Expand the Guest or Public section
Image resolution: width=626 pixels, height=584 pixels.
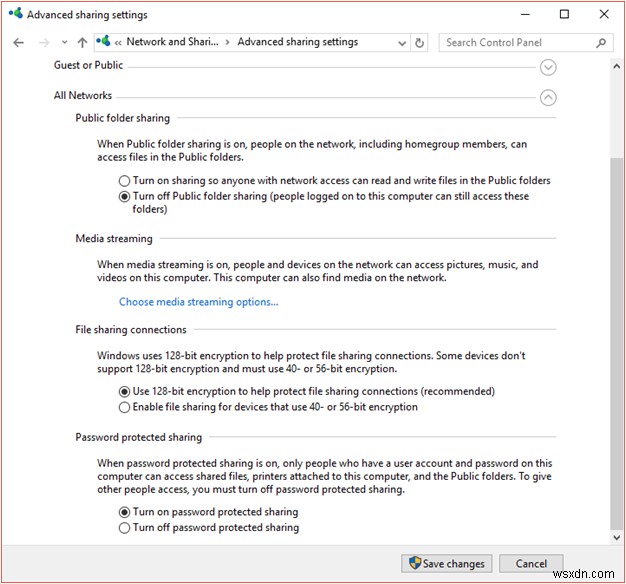click(x=548, y=67)
